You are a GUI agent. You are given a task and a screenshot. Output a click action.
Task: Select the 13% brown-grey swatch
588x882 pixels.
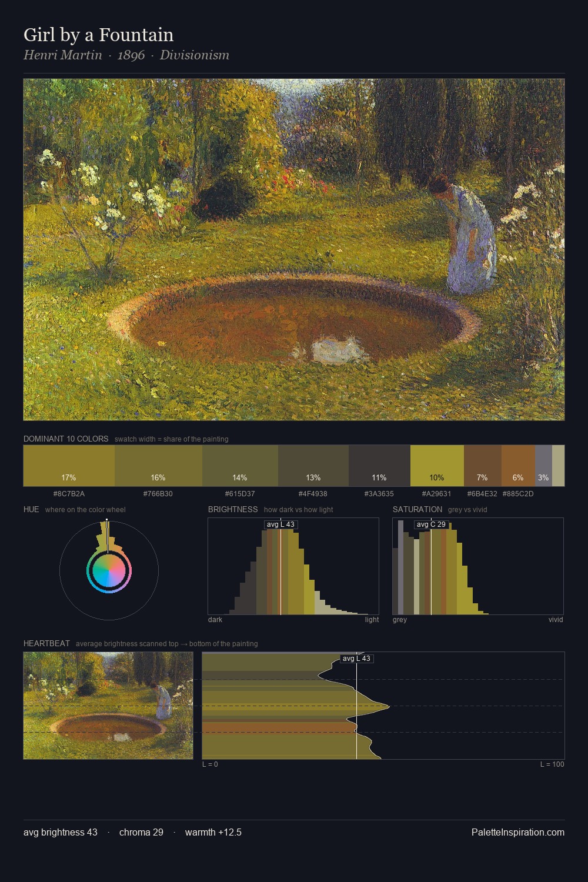(x=313, y=466)
